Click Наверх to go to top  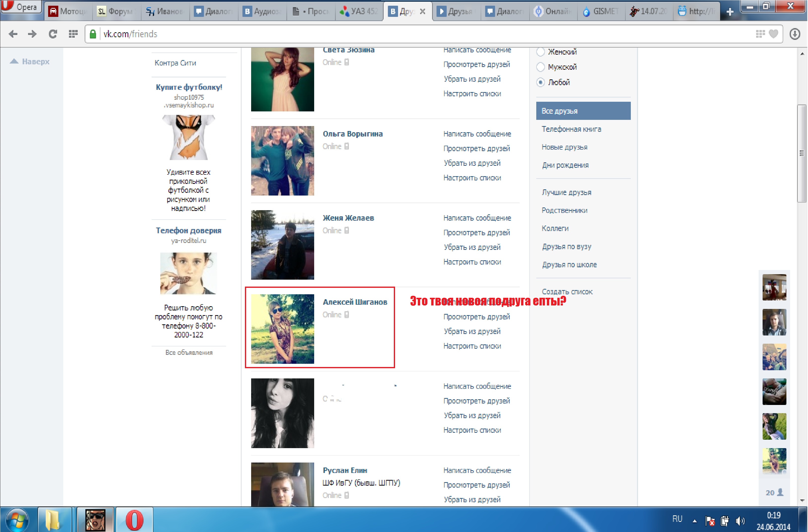pyautogui.click(x=30, y=62)
